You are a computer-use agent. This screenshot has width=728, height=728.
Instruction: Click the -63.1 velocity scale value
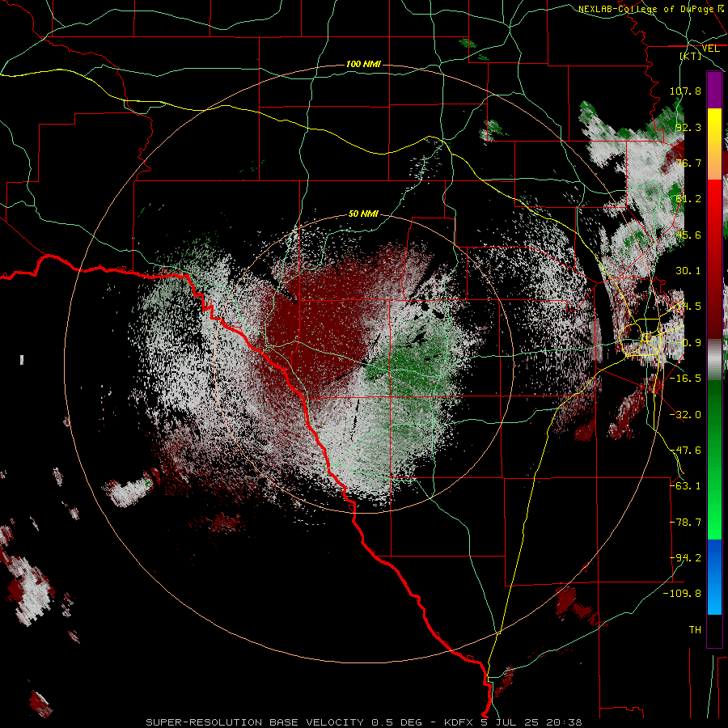point(685,486)
